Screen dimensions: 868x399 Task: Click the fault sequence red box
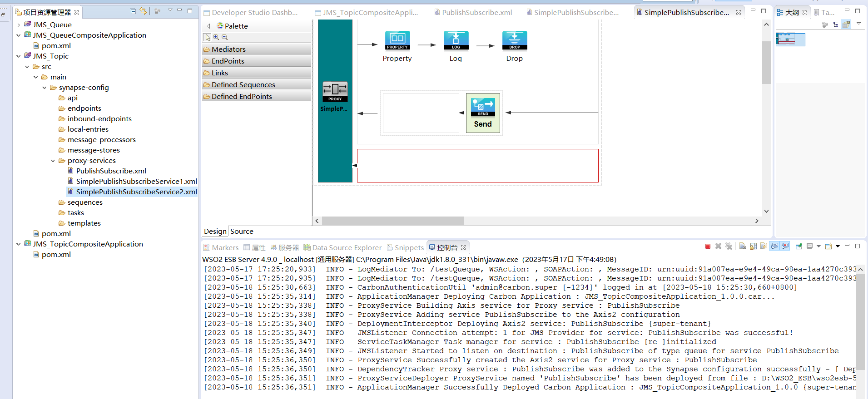tap(478, 166)
